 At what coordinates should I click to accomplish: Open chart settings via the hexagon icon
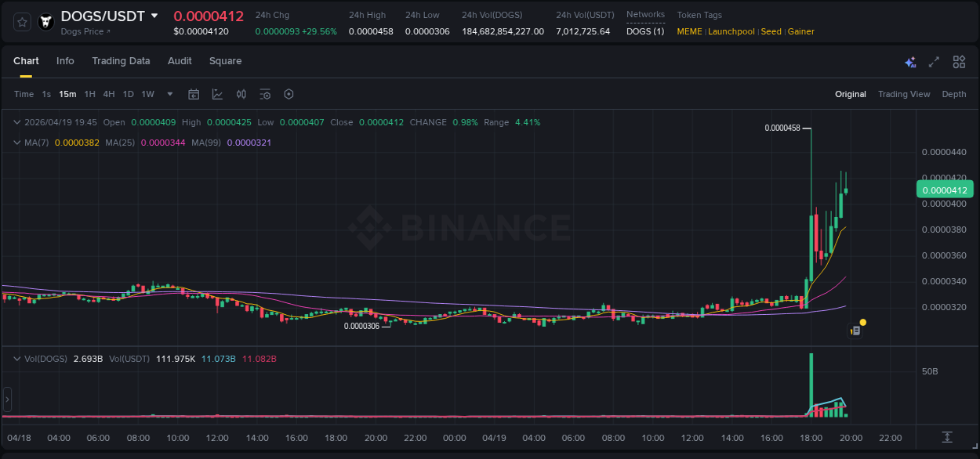(x=289, y=94)
